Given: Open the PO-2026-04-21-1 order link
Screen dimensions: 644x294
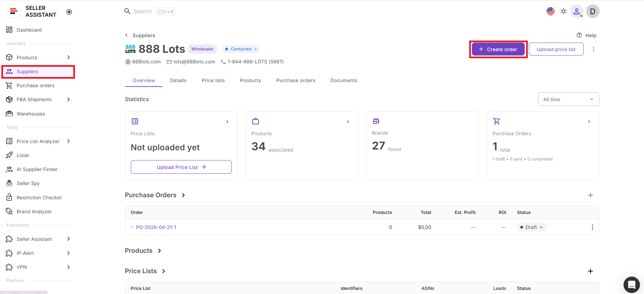Looking at the screenshot, I should [x=156, y=227].
